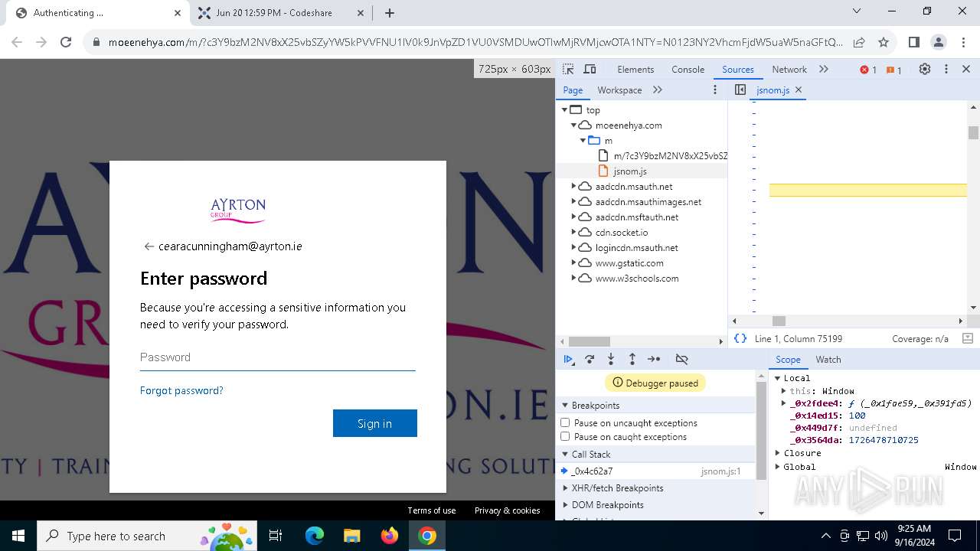This screenshot has width=980, height=551.
Task: Step out of current function
Action: pyautogui.click(x=632, y=359)
